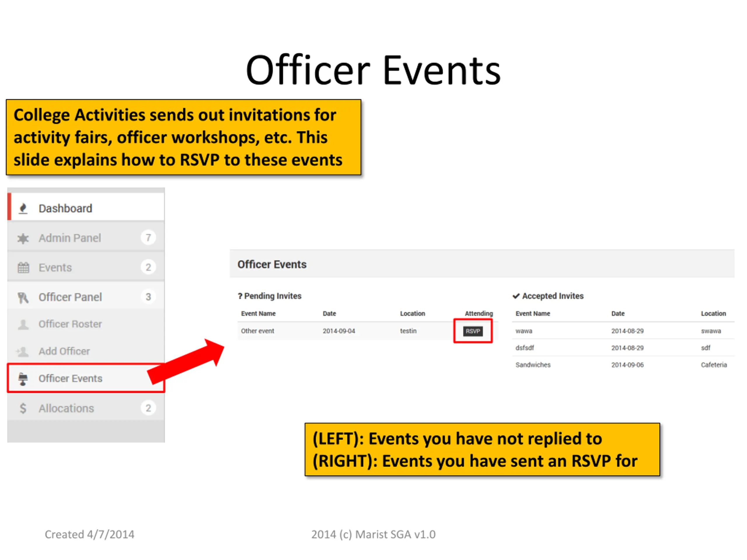Open the Dashboard menu item
Screen dimensions: 747x560
[86, 206]
